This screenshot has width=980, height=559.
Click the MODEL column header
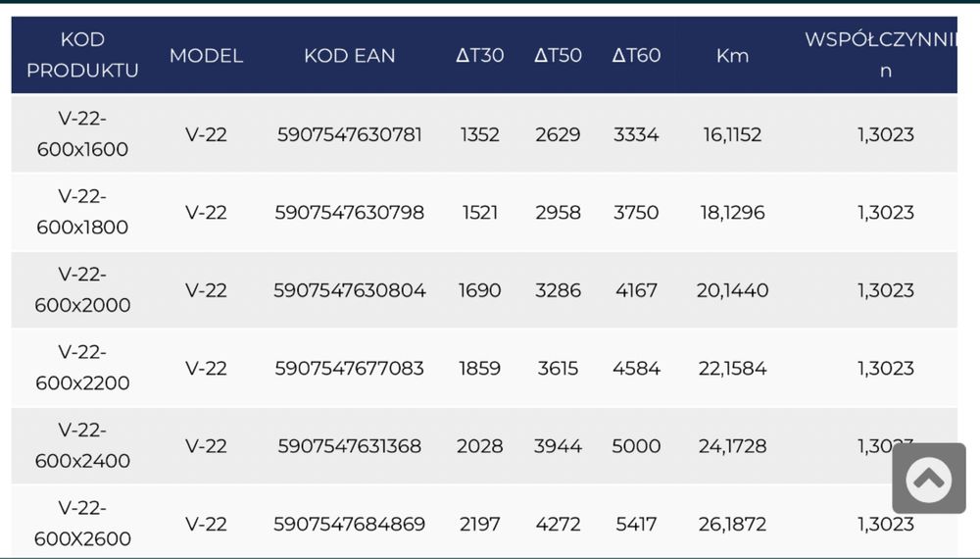(206, 55)
